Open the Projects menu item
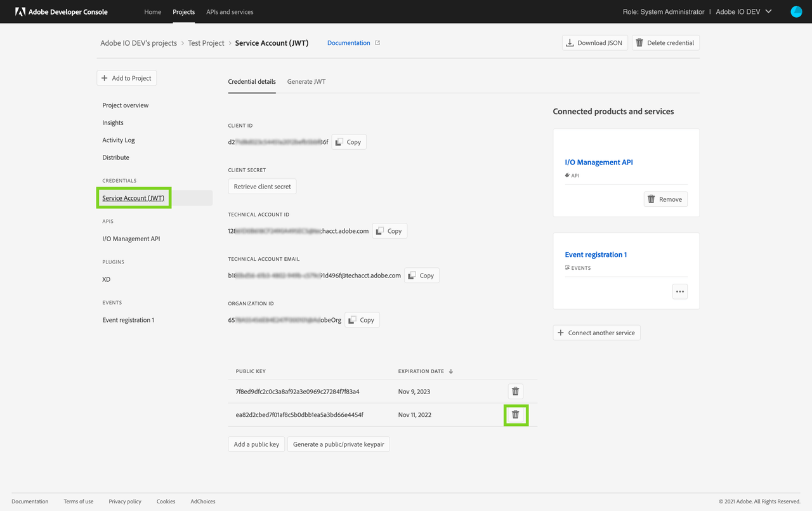This screenshot has height=511, width=812. (x=184, y=11)
